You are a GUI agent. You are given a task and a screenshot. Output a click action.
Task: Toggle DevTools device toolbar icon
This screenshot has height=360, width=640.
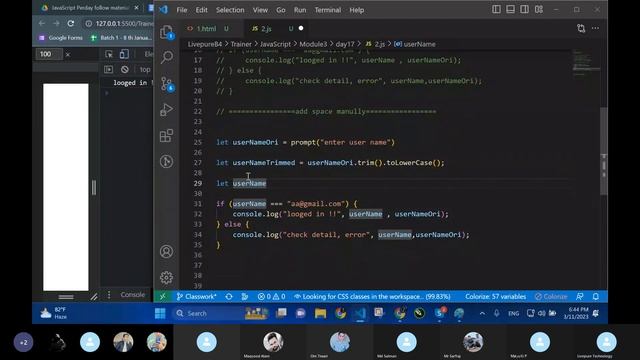124,54
